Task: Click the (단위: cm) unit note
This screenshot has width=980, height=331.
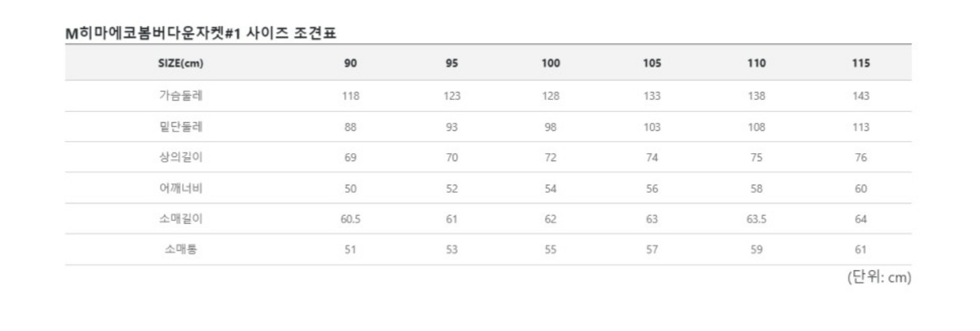Action: coord(879,278)
